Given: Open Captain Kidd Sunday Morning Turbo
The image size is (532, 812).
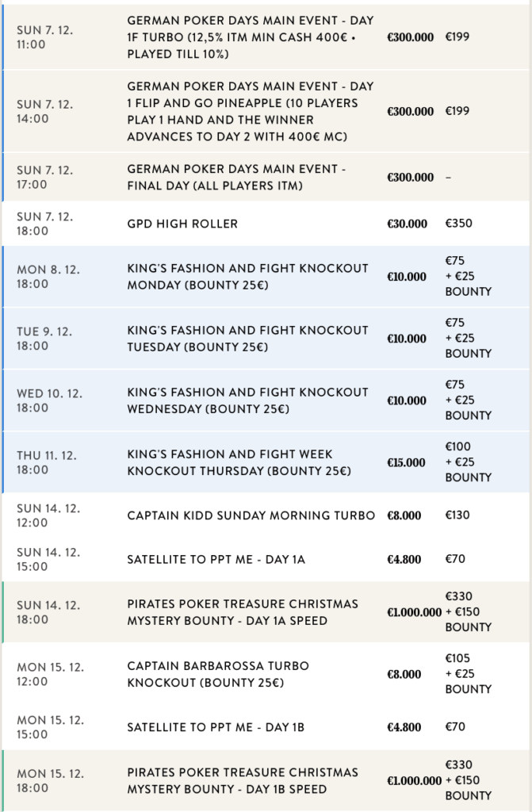Looking at the screenshot, I should point(251,515).
